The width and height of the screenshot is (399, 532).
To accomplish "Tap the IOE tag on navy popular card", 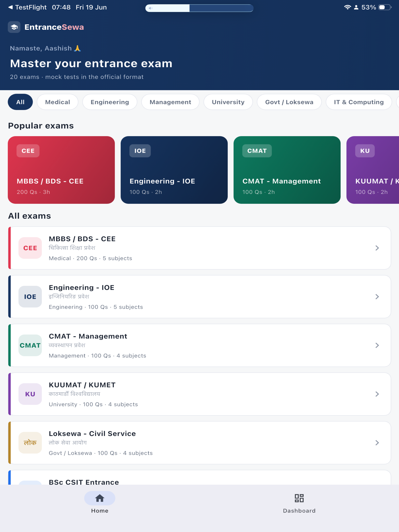I will (x=140, y=151).
